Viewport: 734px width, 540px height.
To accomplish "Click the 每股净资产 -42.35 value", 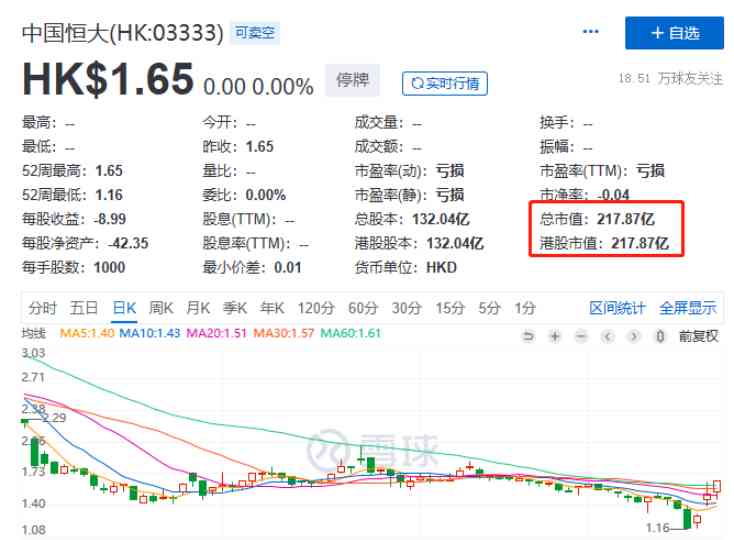I will point(128,243).
